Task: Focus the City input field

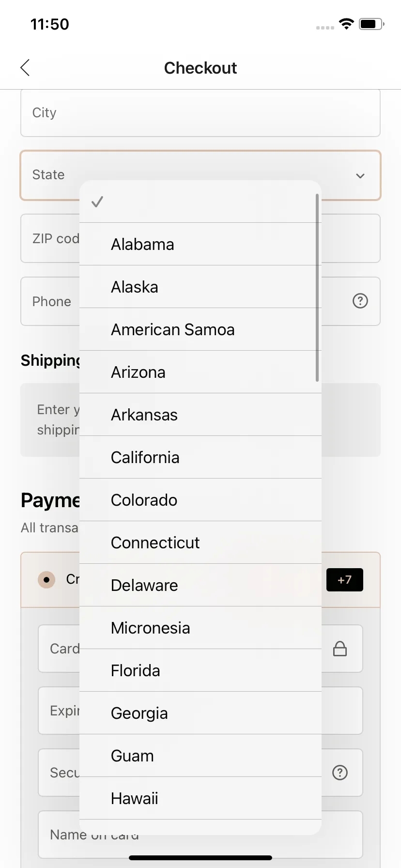Action: pyautogui.click(x=200, y=112)
